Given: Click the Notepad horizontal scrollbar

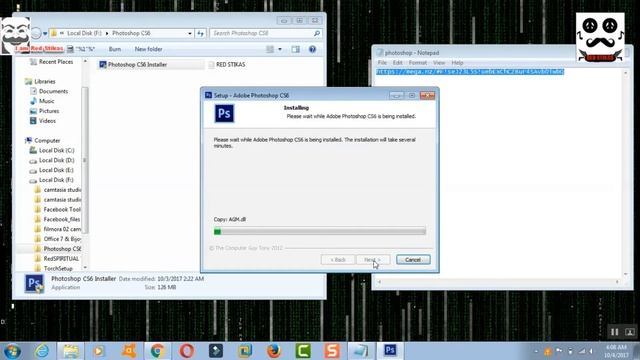Looking at the screenshot, I should pyautogui.click(x=498, y=282).
